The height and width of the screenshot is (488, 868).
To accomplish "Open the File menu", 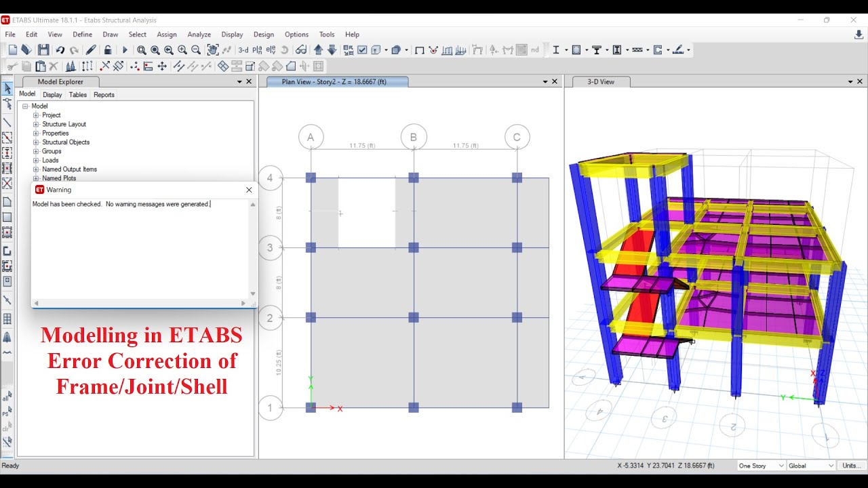I will pos(10,35).
